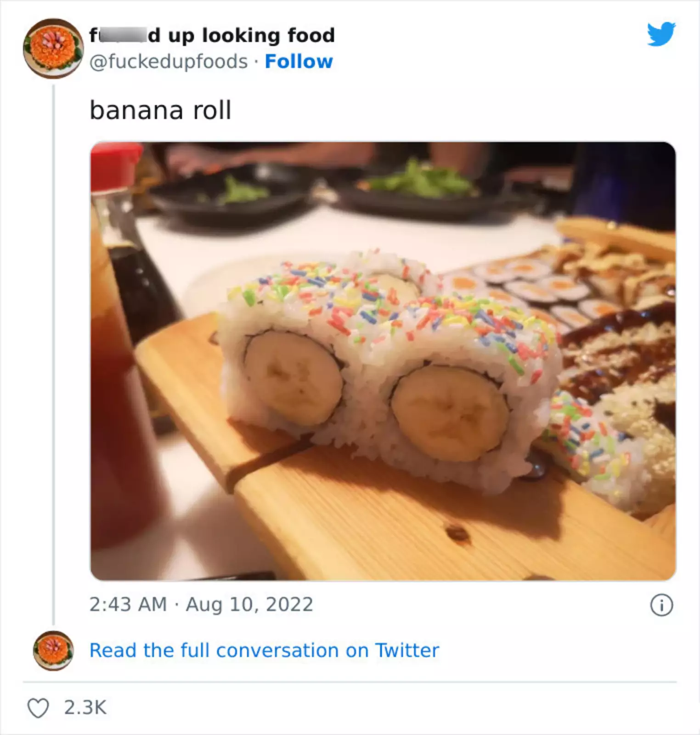Click the left banana slice in photo
The width and height of the screenshot is (700, 735).
pos(294,378)
